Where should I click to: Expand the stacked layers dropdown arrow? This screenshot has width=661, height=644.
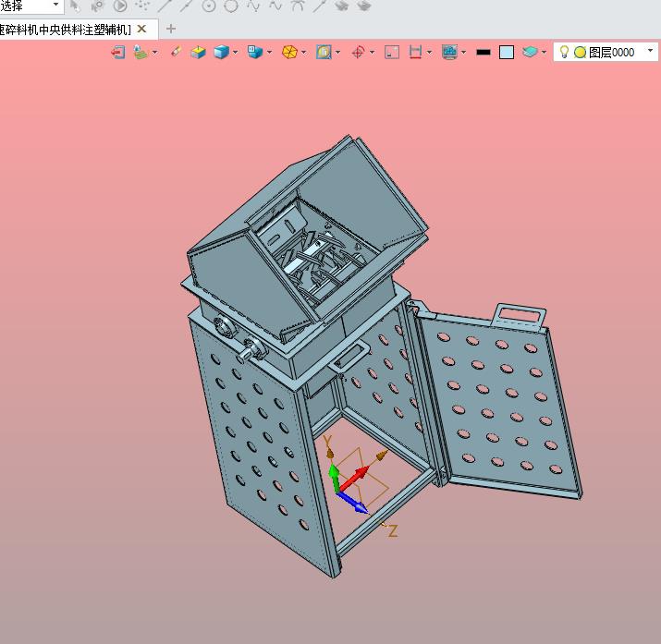pos(544,53)
